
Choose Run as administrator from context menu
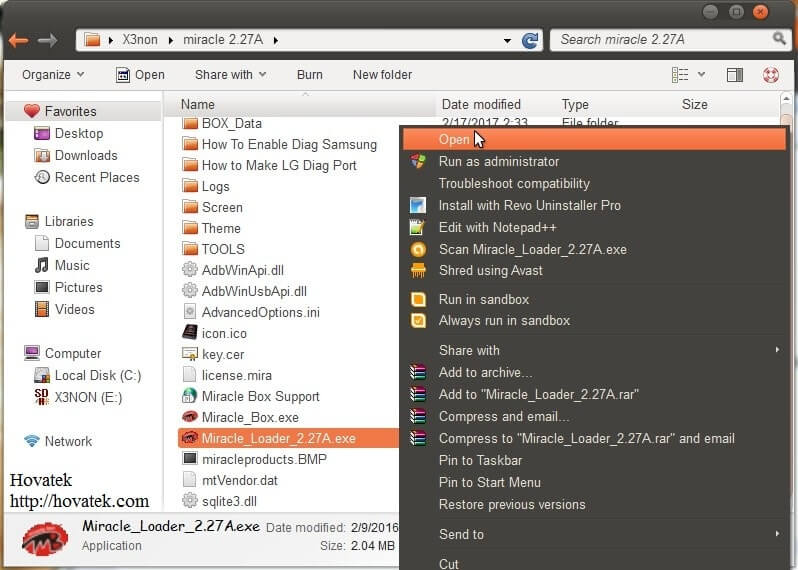coord(498,161)
